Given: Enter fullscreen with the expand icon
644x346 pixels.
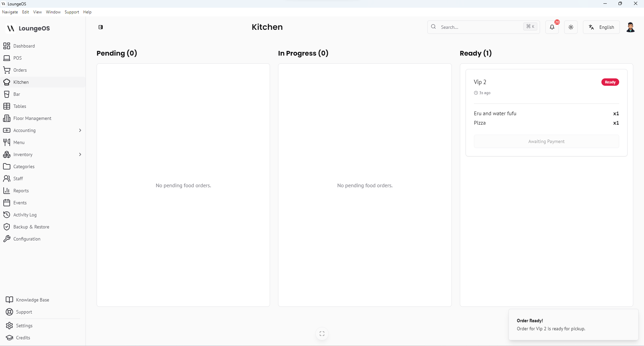Looking at the screenshot, I should [x=322, y=334].
